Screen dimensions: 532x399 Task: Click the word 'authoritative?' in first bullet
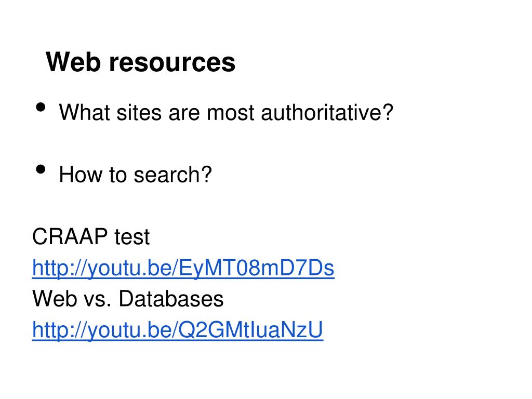327,112
